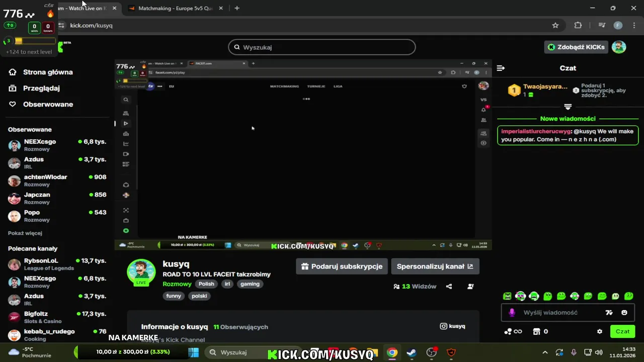The image size is (644, 362).
Task: Send message with green Czat button
Action: [x=622, y=331]
